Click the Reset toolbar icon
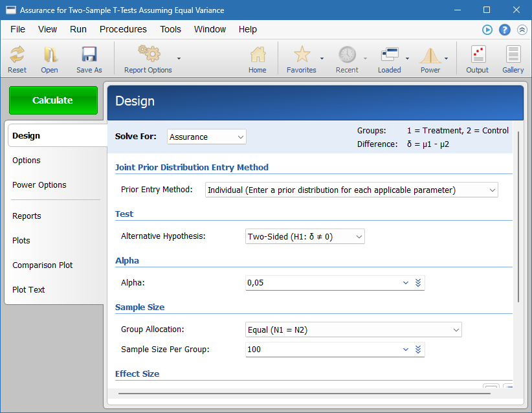 [x=17, y=54]
